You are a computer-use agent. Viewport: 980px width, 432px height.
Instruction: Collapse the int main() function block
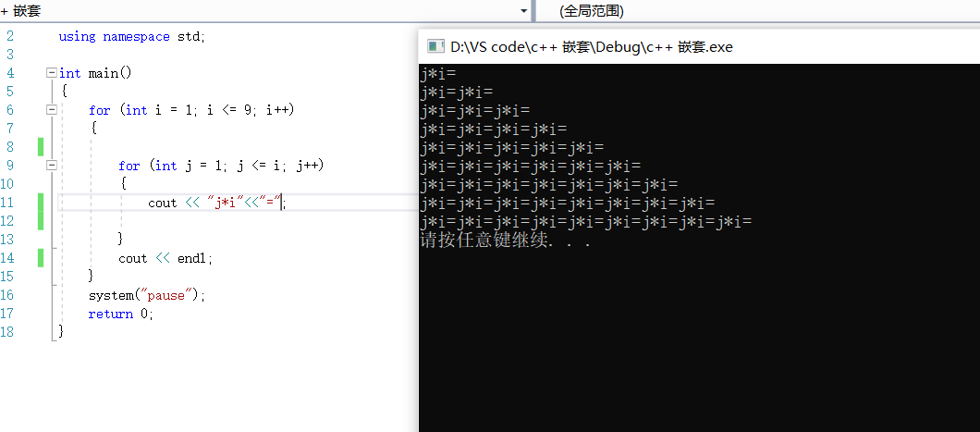click(50, 73)
